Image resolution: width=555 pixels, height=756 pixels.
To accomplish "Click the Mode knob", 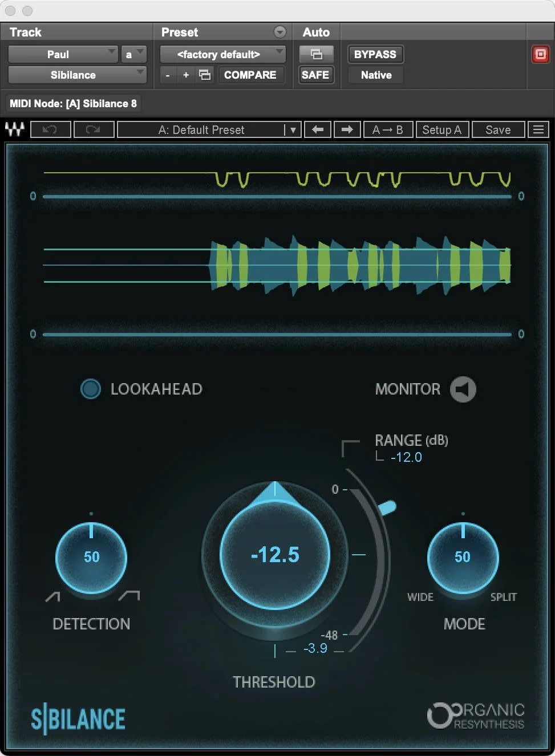I will click(x=463, y=558).
